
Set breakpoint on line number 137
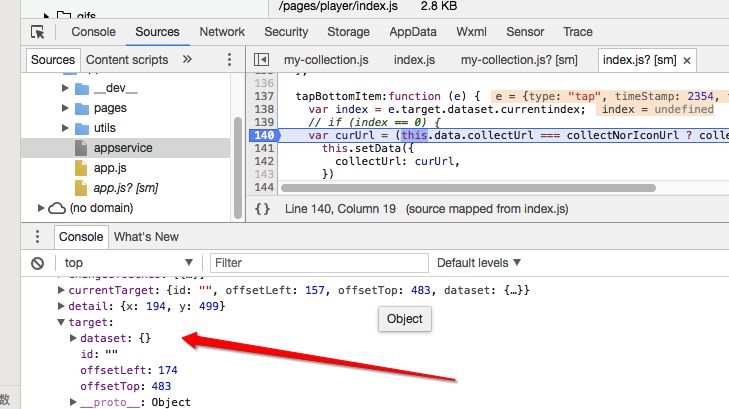pos(264,96)
